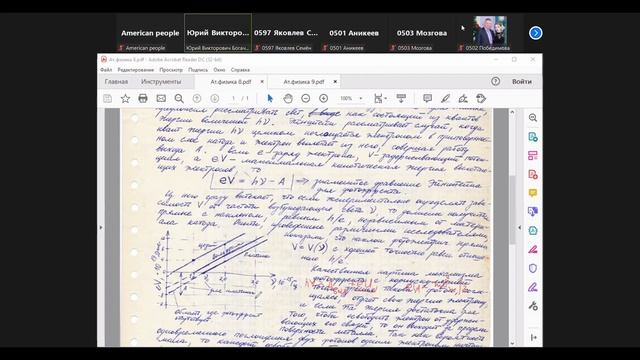The width and height of the screenshot is (640, 360).
Task: Send the file by email envelope icon
Action: (161, 98)
